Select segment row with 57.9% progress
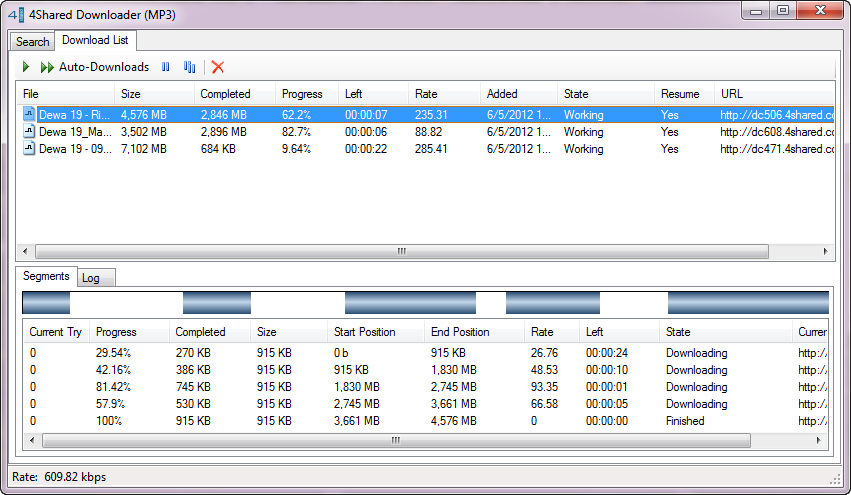Image resolution: width=851 pixels, height=495 pixels. (x=426, y=404)
